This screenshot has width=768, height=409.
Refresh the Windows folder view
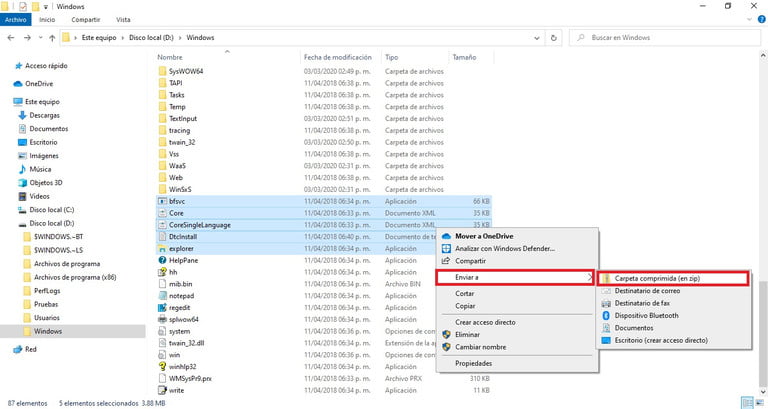pos(553,38)
